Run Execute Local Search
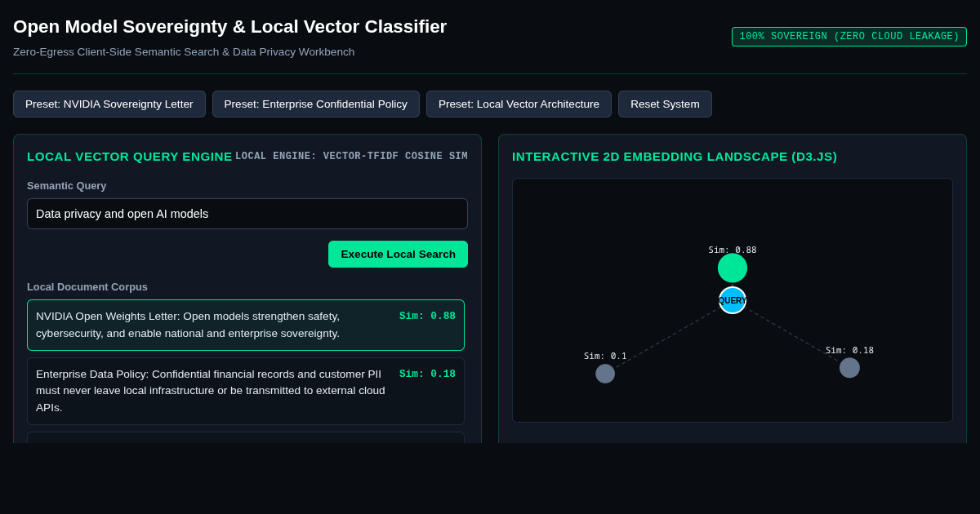This screenshot has height=514, width=980. pos(398,254)
